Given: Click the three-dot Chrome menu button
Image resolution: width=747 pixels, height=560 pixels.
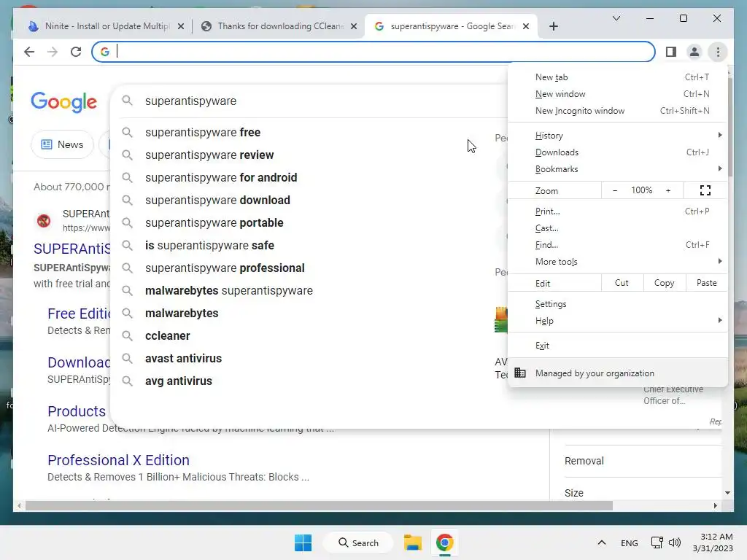Looking at the screenshot, I should (718, 52).
